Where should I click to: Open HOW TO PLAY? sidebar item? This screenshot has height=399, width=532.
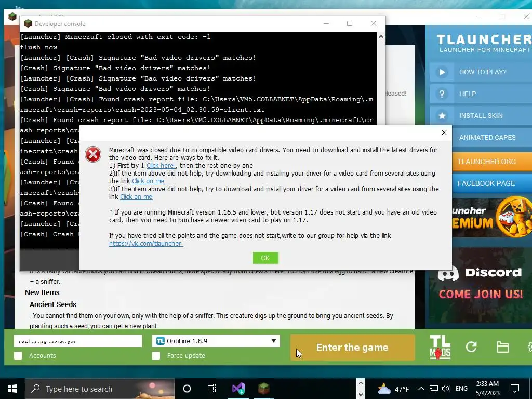click(481, 72)
